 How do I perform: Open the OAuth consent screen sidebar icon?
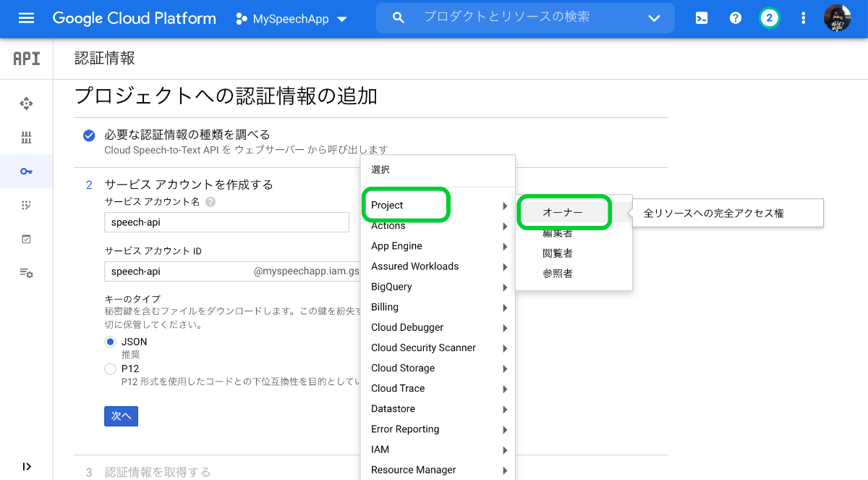27,206
